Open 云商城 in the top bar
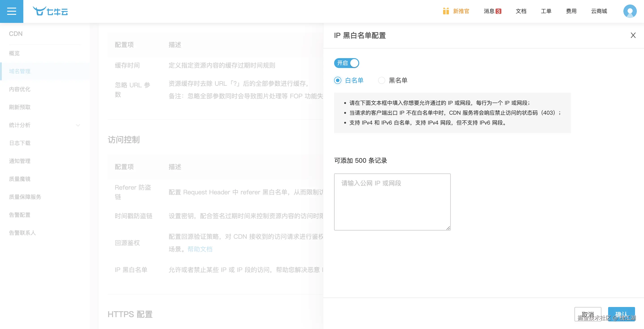 tap(599, 11)
